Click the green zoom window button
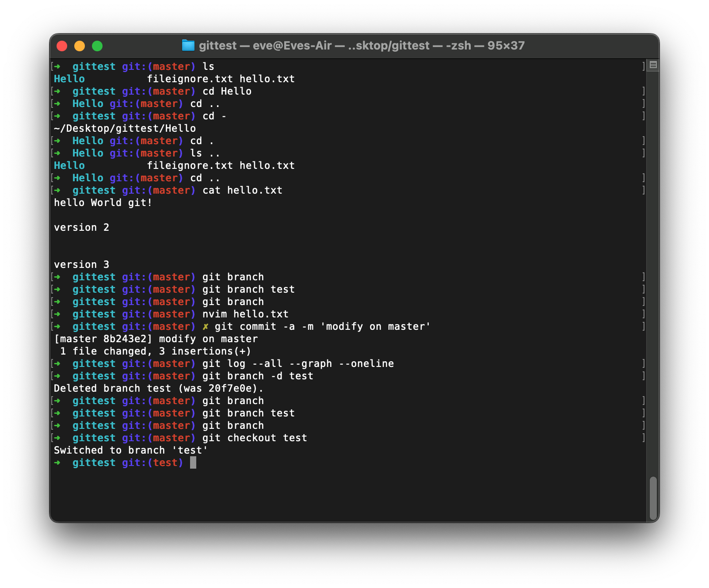This screenshot has width=709, height=588. click(97, 46)
